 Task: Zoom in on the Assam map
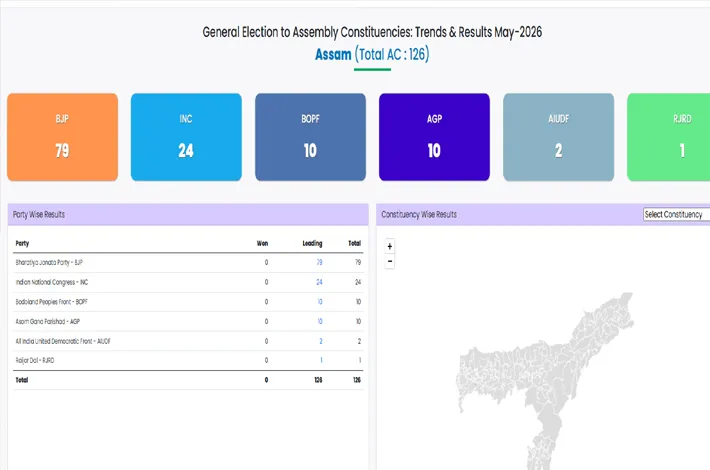(389, 246)
